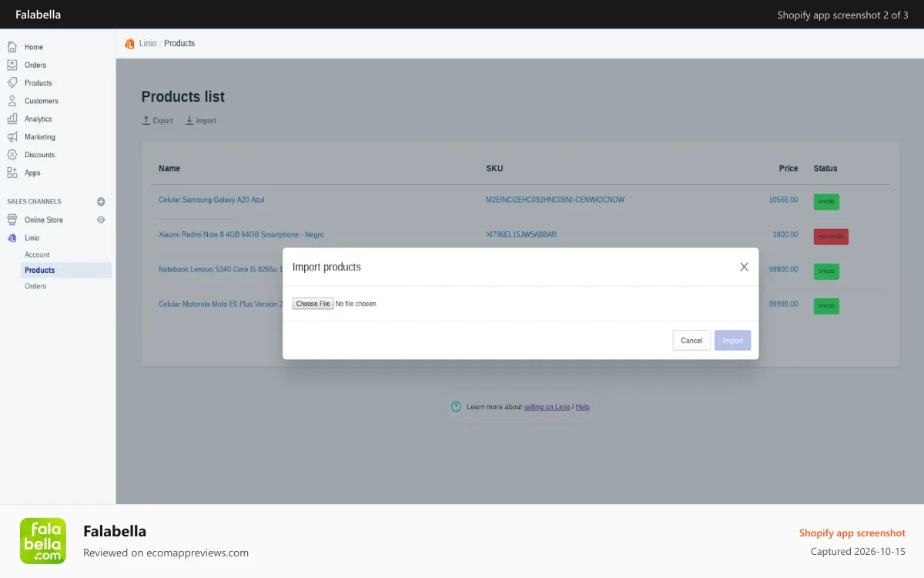Open the Help link in footer

click(583, 406)
